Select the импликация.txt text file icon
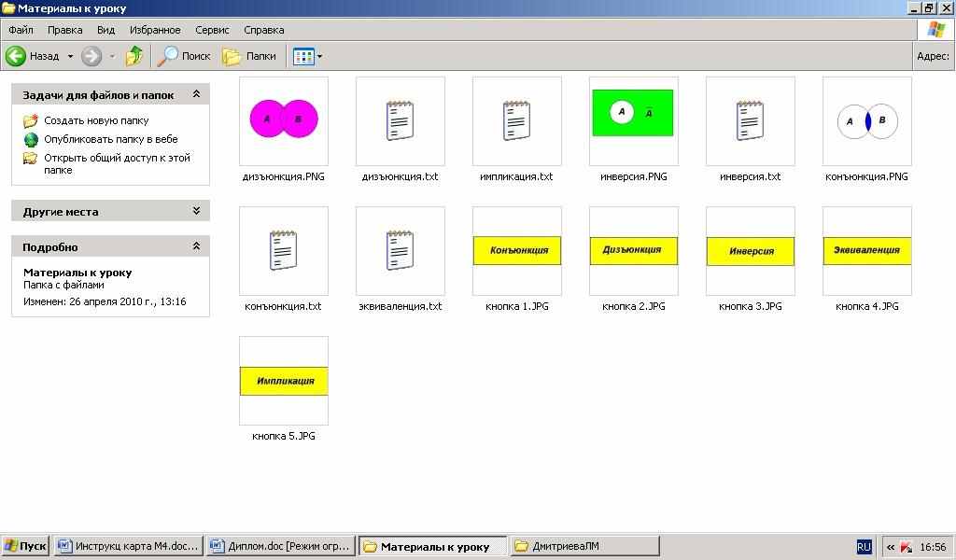 [517, 121]
